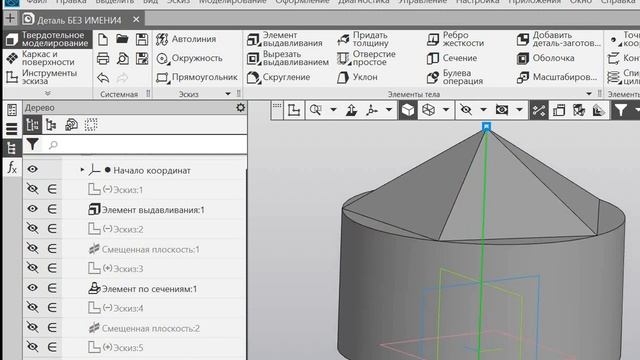The height and width of the screenshot is (360, 640).
Task: Click the filter funnel in tree panel
Action: [x=32, y=144]
